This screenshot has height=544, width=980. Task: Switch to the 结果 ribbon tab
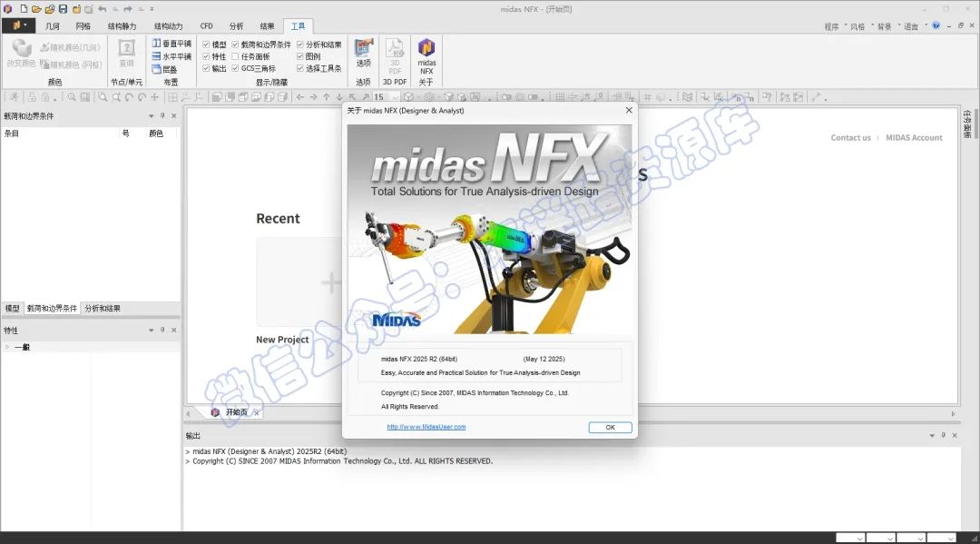tap(267, 26)
